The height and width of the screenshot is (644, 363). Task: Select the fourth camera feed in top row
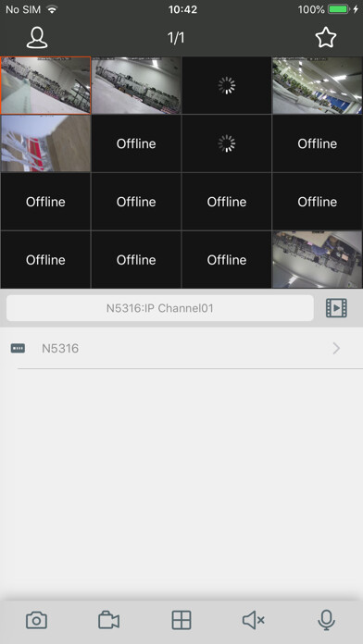(x=318, y=85)
